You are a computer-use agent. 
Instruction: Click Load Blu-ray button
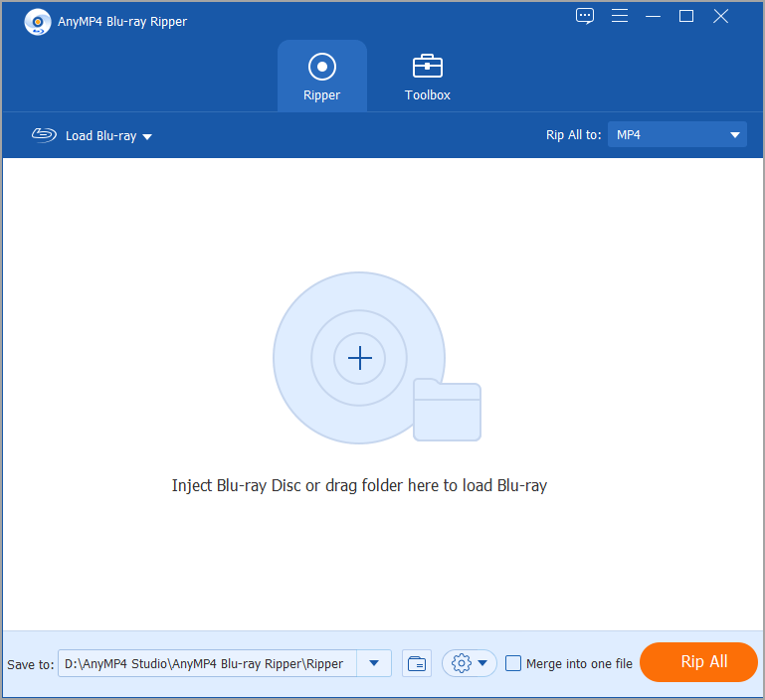(x=92, y=135)
